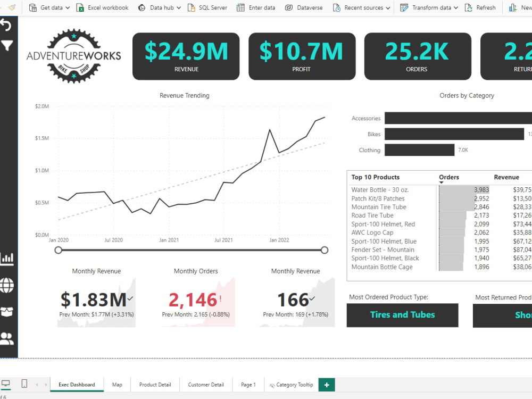Go to bar chart page via sidebar icon
Image resolution: width=532 pixels, height=399 pixels.
(x=7, y=259)
